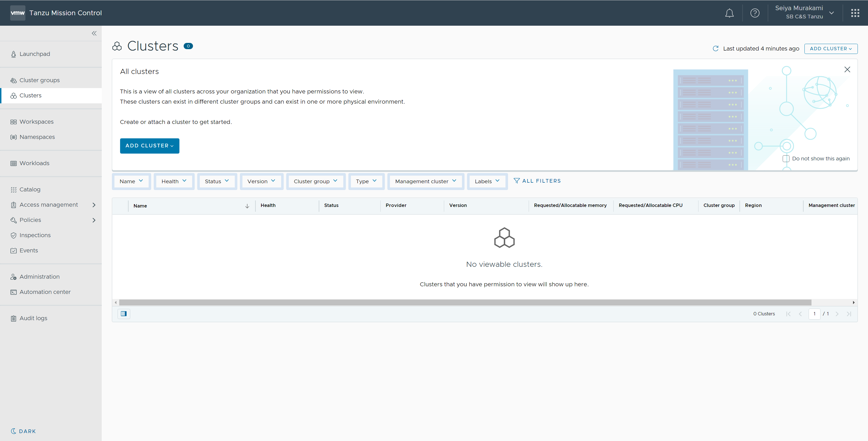Open the Workspaces sidebar item
The width and height of the screenshot is (868, 441).
pyautogui.click(x=36, y=121)
